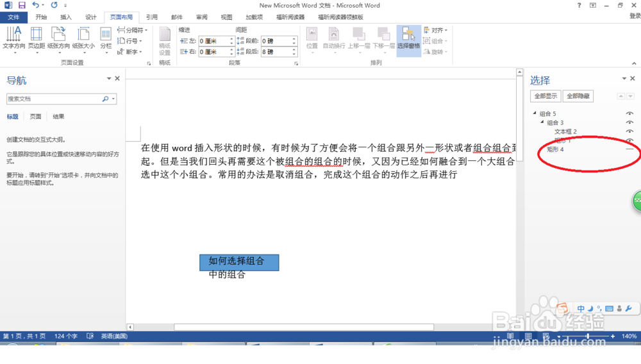Click the navigation search magnifier icon

pyautogui.click(x=106, y=99)
